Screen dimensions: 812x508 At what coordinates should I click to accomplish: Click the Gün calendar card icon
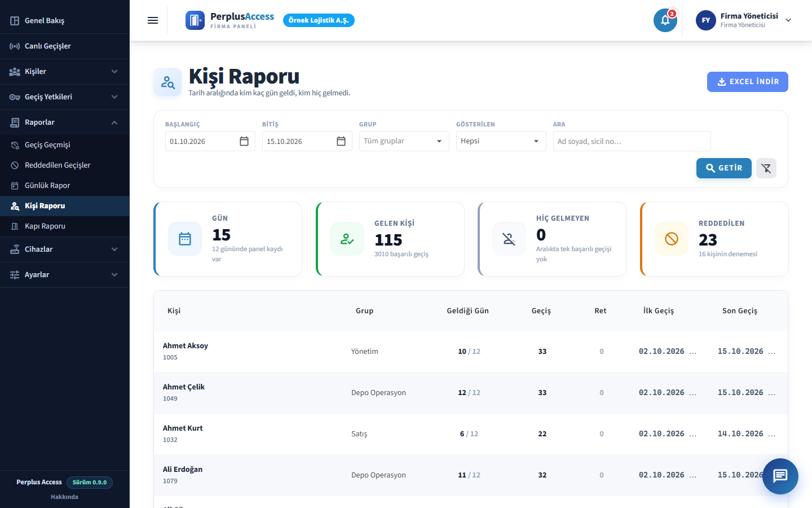coord(185,239)
